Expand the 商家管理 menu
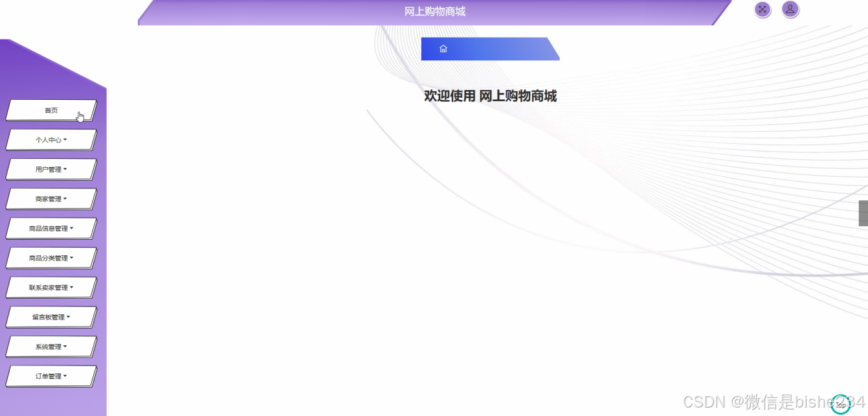The height and width of the screenshot is (416, 868). tap(51, 199)
